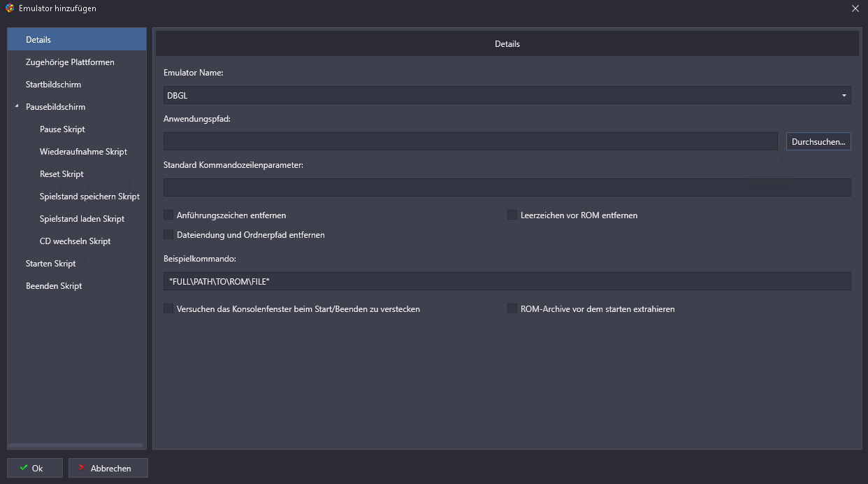Click the green checkmark Ok button
This screenshot has width=868, height=484.
pos(35,468)
